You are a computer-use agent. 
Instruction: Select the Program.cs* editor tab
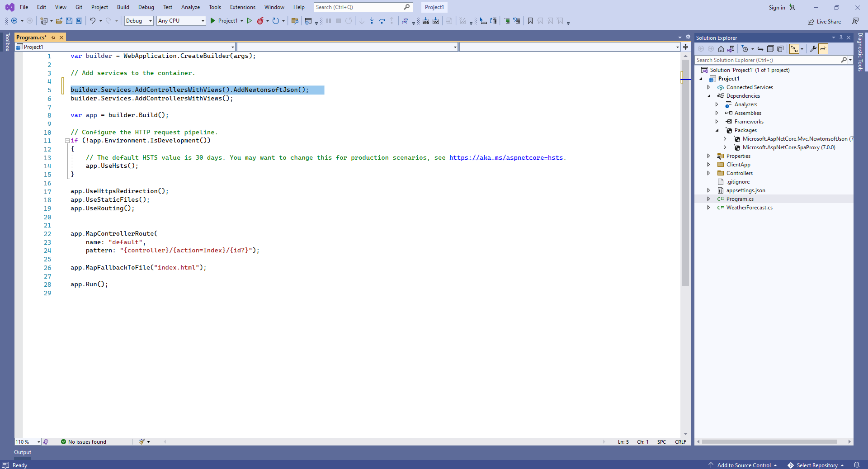click(x=31, y=38)
